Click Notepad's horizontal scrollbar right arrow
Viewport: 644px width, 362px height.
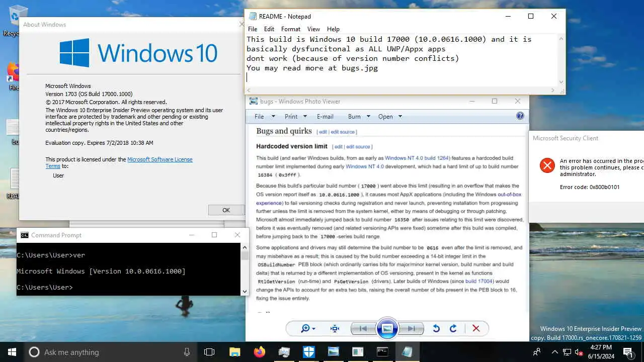pyautogui.click(x=552, y=90)
